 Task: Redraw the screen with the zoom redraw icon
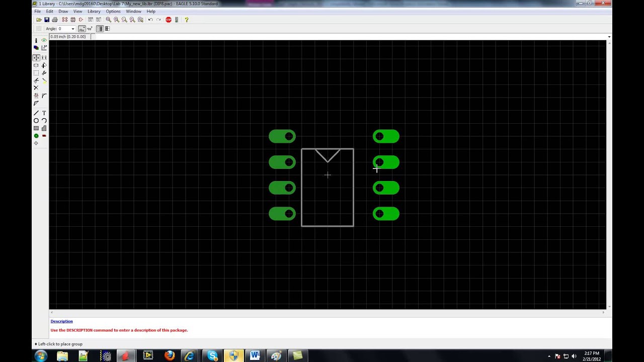tap(132, 20)
